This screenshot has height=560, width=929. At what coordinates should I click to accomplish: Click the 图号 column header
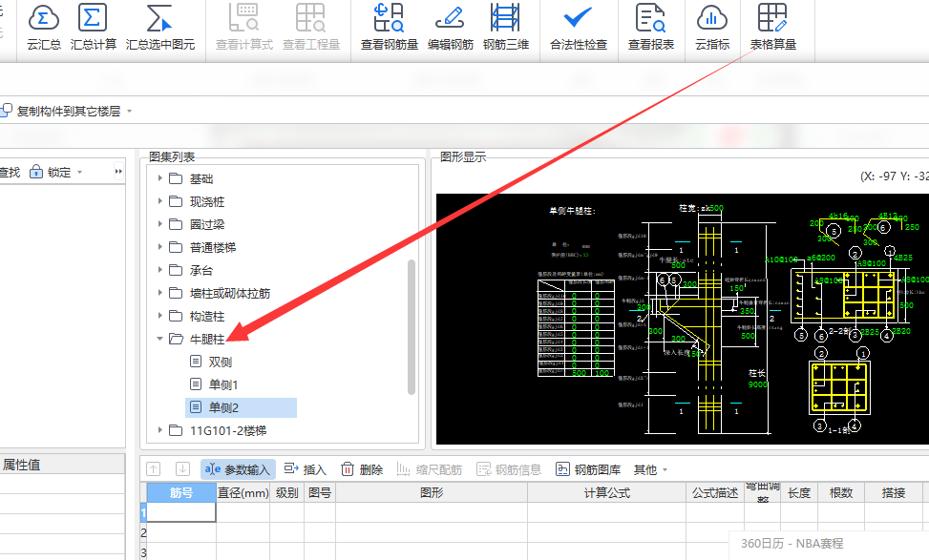click(x=320, y=492)
